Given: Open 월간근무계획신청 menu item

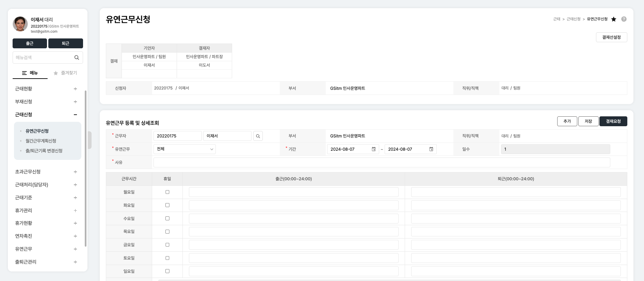Looking at the screenshot, I should [x=41, y=141].
